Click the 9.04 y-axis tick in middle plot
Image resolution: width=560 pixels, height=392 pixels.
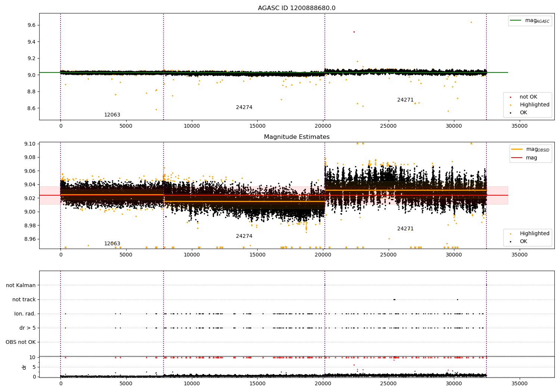tap(30, 184)
